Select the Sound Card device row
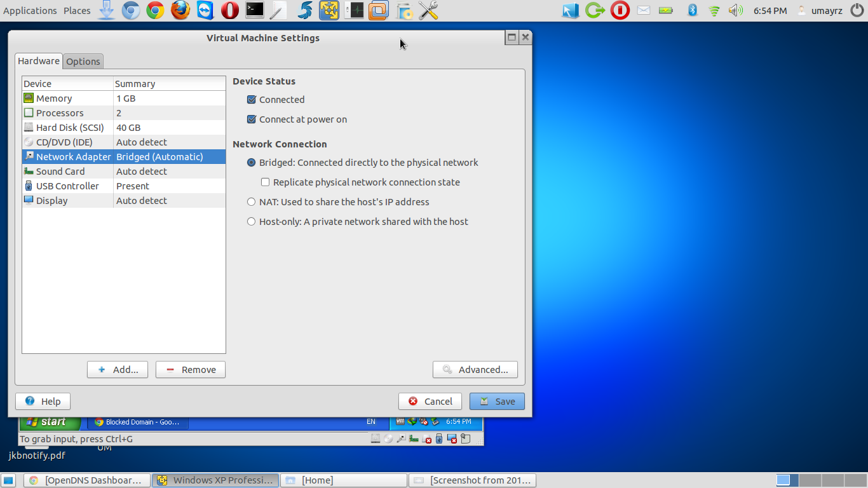 pos(124,172)
